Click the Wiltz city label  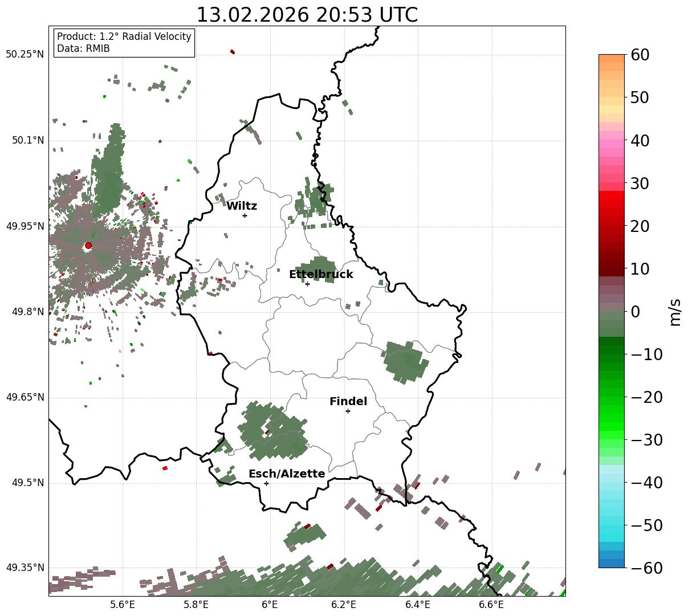point(242,206)
